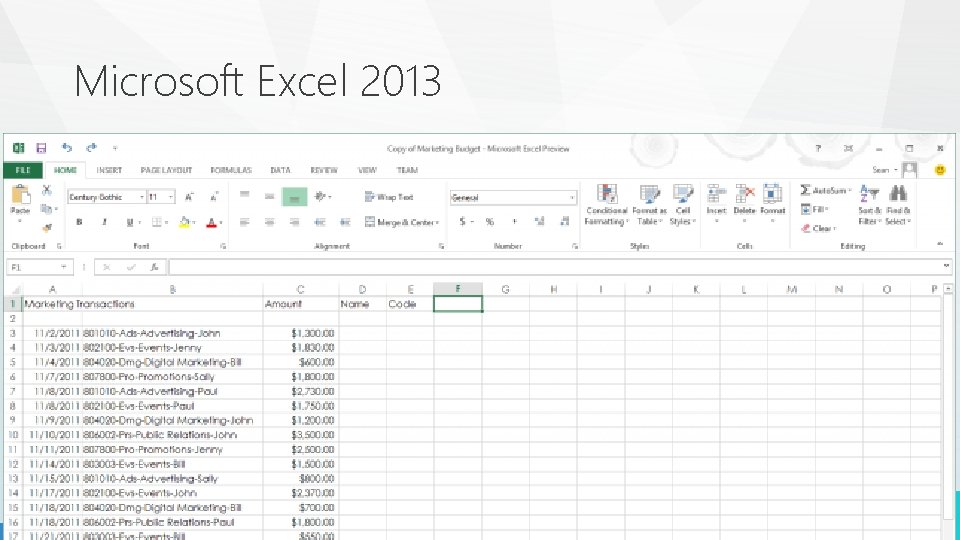
Task: Increase font size with the large A
Action: point(189,197)
